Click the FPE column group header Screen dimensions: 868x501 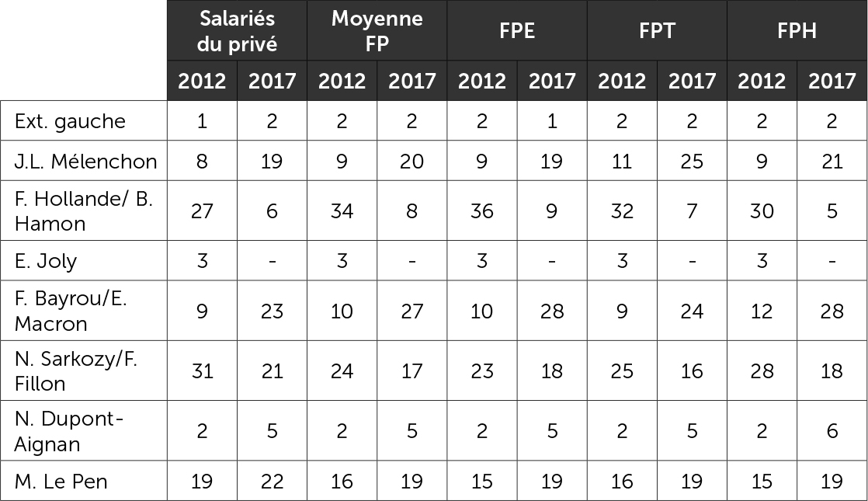click(x=516, y=31)
